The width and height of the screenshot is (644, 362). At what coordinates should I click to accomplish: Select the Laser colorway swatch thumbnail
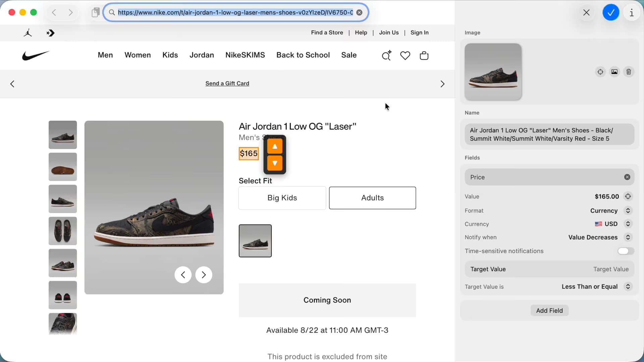coord(255,241)
